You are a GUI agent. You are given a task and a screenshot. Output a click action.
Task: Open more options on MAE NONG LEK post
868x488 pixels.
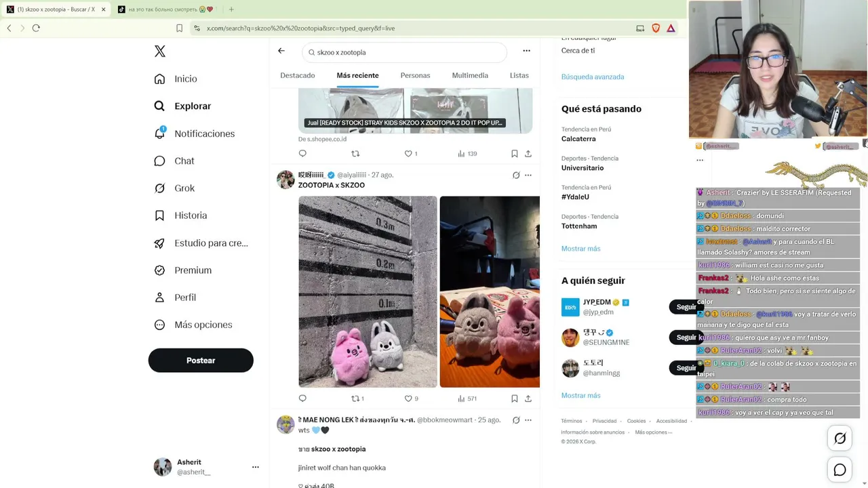528,420
